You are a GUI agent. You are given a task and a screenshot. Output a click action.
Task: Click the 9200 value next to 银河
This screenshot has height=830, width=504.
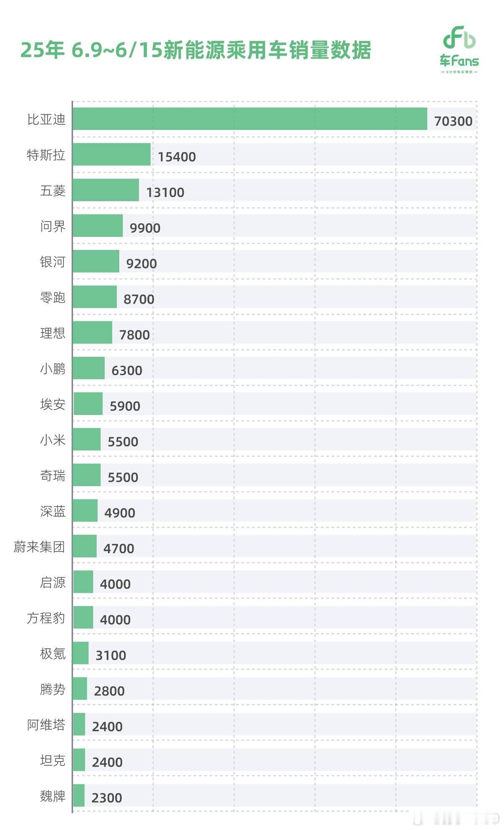tap(142, 264)
